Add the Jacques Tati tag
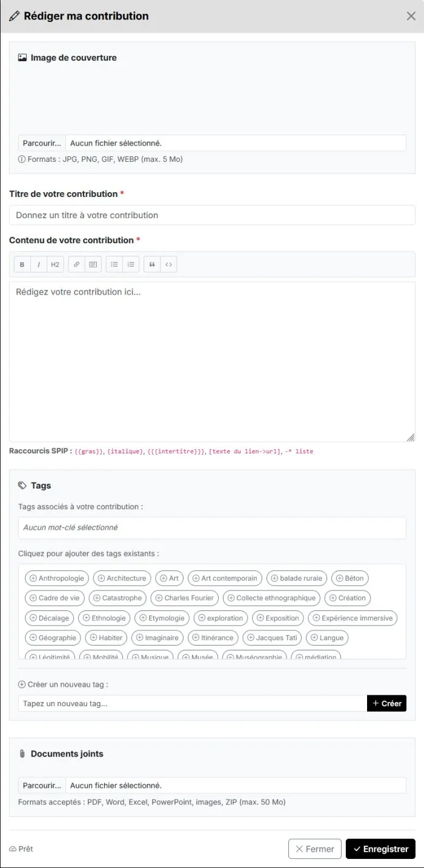This screenshot has height=868, width=424. (272, 638)
